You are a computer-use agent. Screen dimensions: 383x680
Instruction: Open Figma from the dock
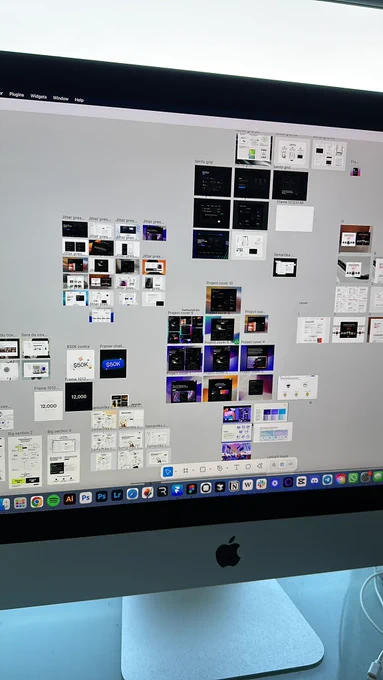pos(191,489)
